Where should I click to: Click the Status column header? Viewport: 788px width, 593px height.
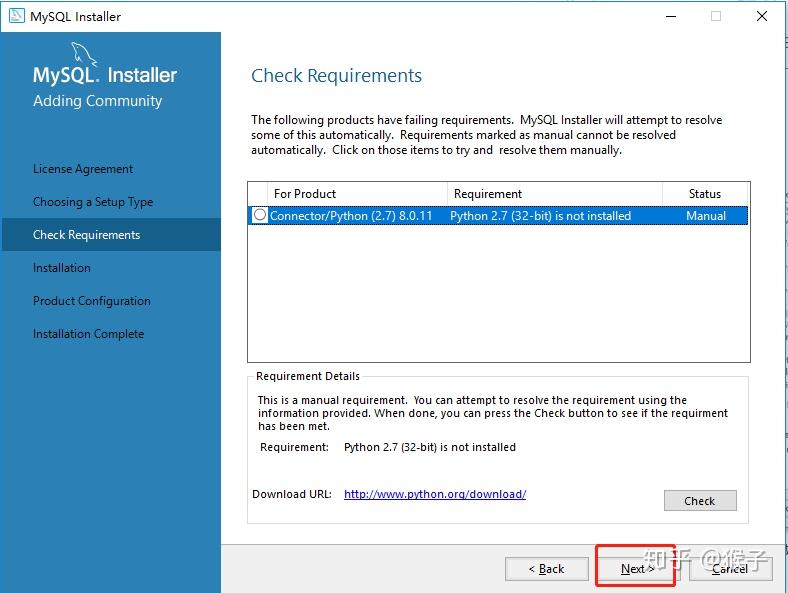[x=705, y=194]
